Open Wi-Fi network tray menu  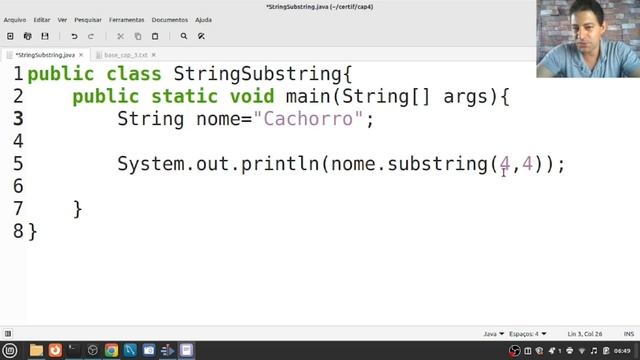[582, 351]
